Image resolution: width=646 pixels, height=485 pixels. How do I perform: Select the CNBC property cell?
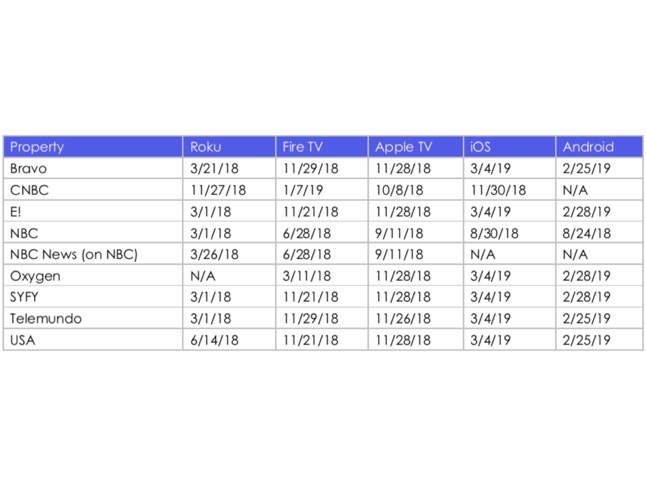click(29, 190)
